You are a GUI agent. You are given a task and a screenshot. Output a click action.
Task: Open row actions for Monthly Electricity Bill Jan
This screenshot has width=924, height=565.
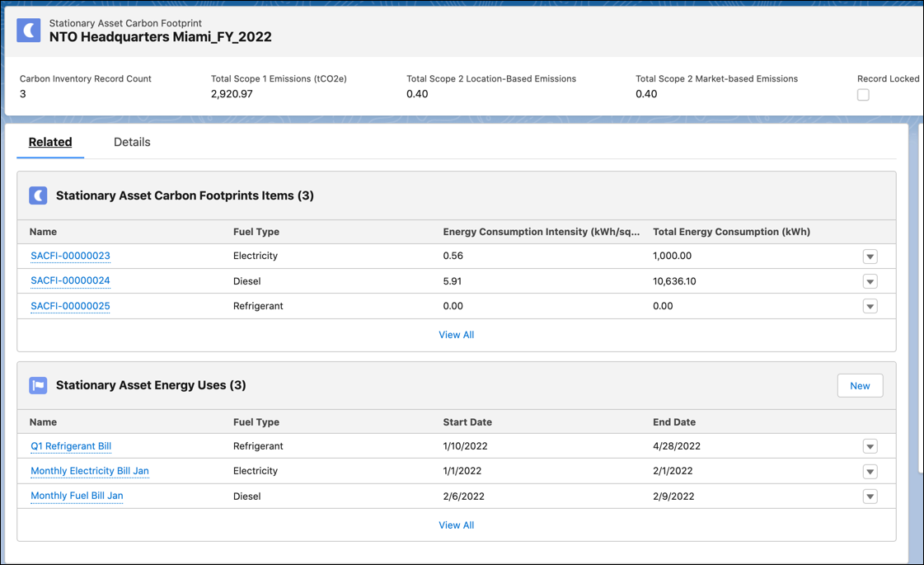(870, 470)
